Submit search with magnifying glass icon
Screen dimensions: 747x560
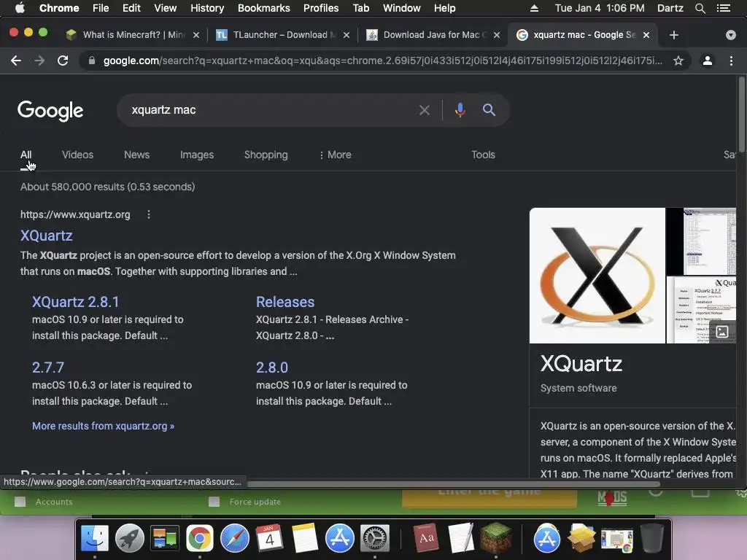tap(489, 110)
